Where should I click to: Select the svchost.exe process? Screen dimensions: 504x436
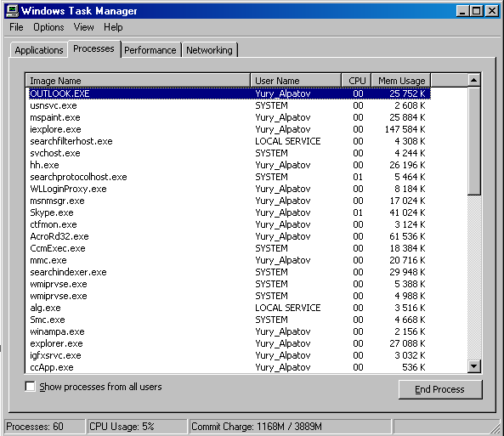229,153
